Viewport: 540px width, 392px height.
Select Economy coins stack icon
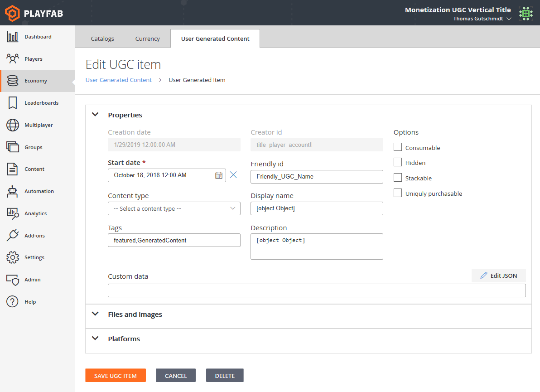(x=12, y=81)
